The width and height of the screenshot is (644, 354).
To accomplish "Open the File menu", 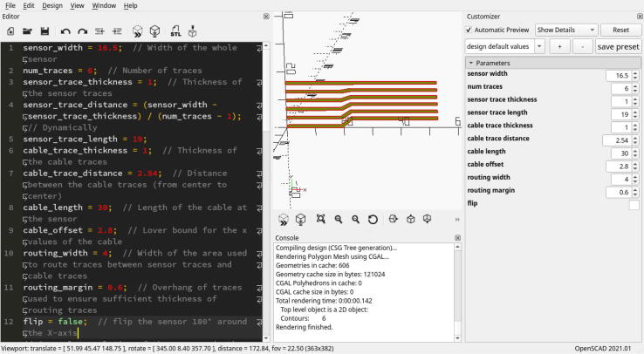I will [10, 6].
